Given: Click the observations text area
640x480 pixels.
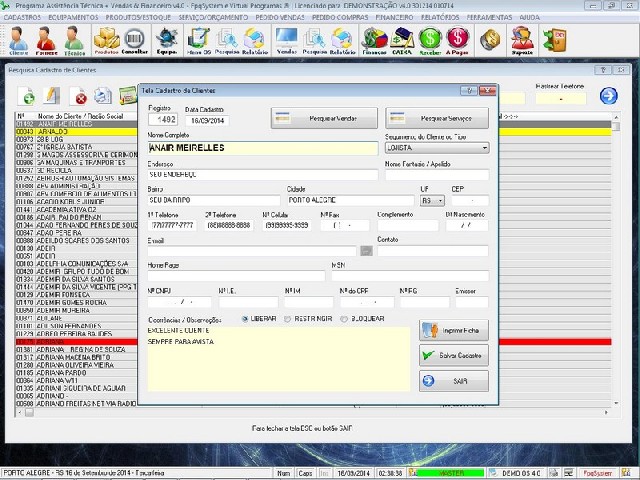Looking at the screenshot, I should [279, 359].
